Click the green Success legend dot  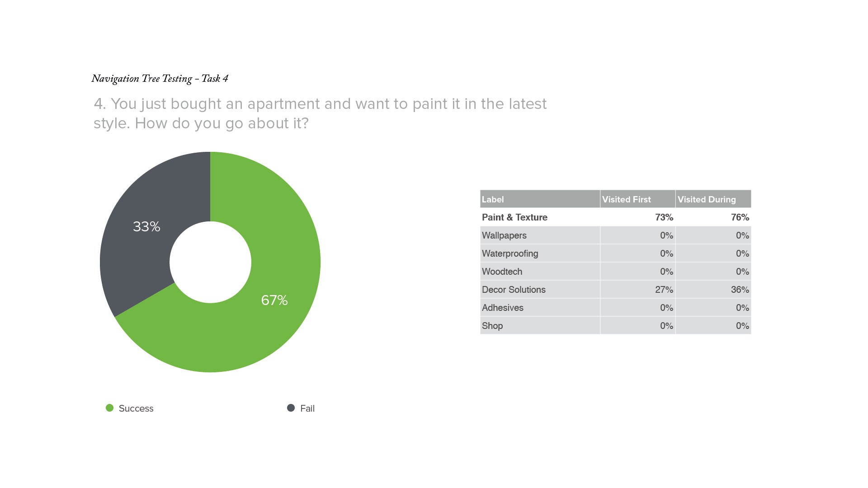[x=109, y=408]
